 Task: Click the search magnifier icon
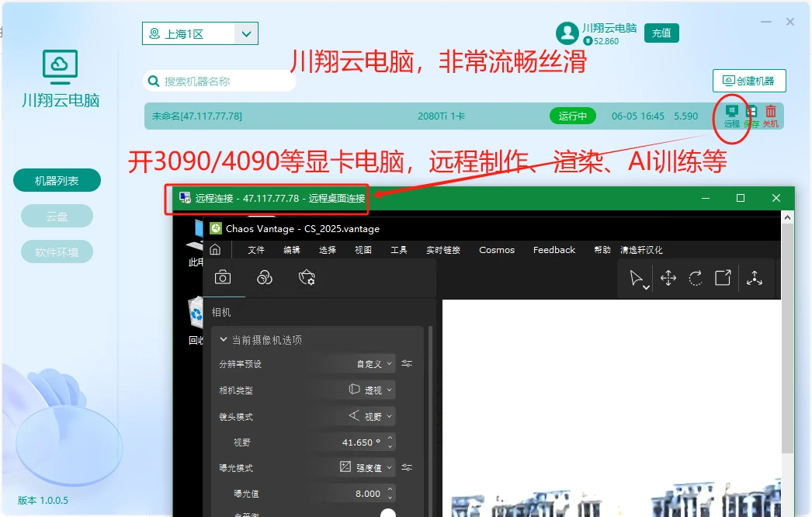click(153, 82)
